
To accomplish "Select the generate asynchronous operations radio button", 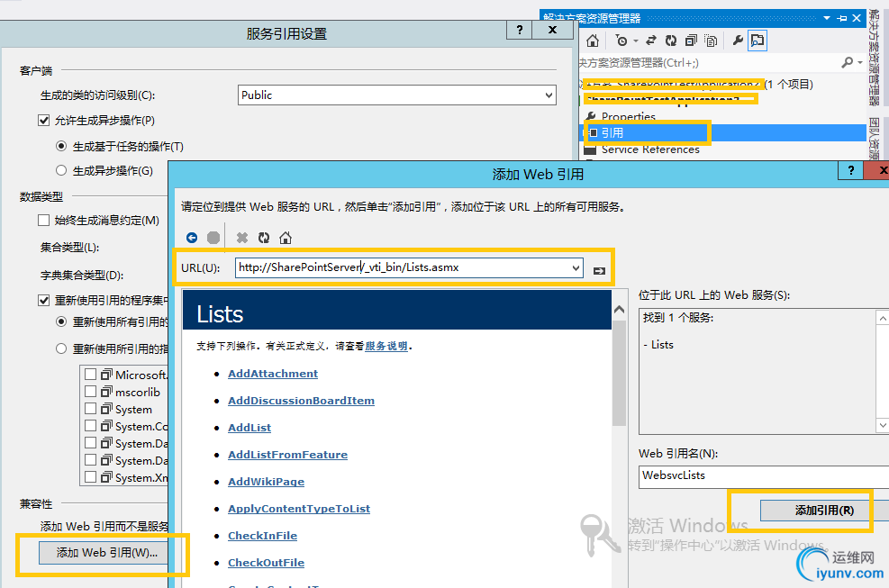I will click(61, 170).
